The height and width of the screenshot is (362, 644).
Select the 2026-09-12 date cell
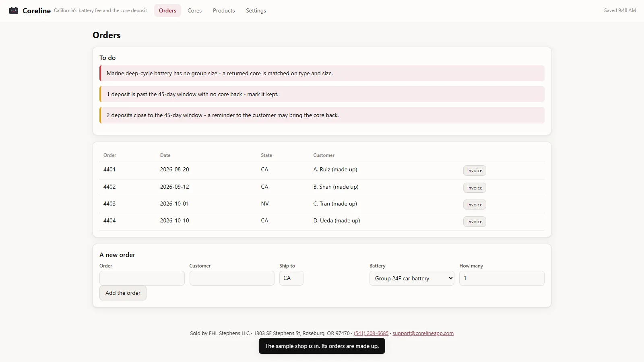pyautogui.click(x=174, y=187)
